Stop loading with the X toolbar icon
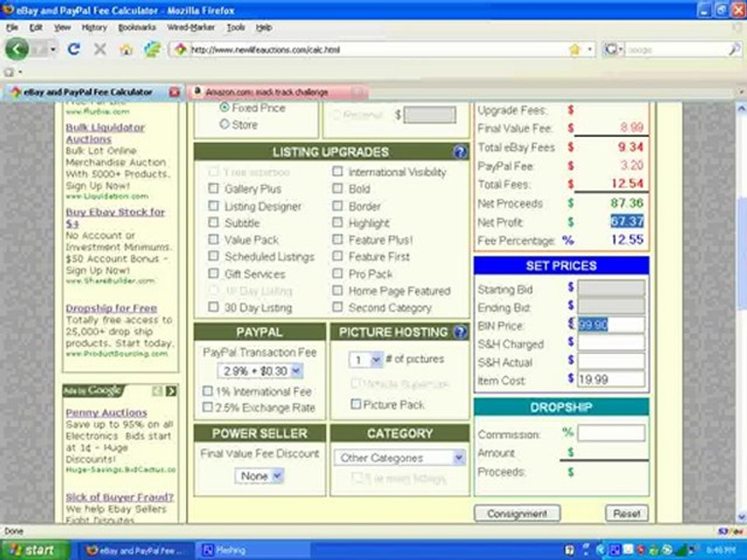The width and height of the screenshot is (747, 560). pos(100,48)
